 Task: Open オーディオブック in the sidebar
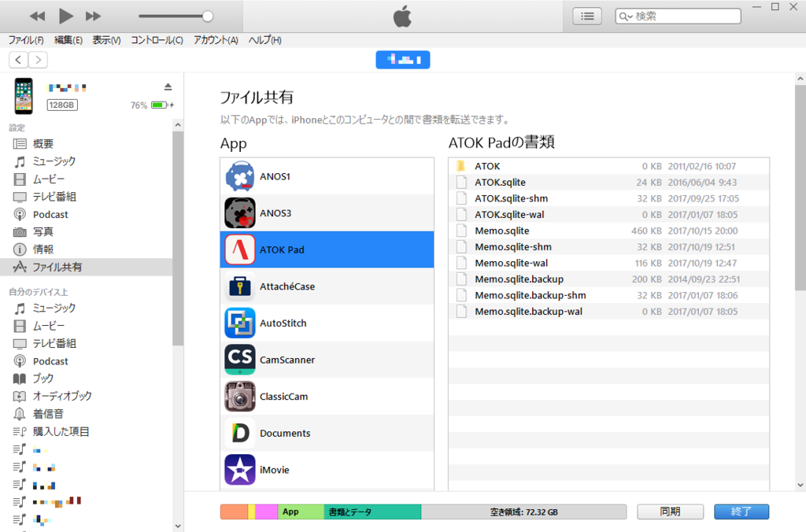(87, 397)
